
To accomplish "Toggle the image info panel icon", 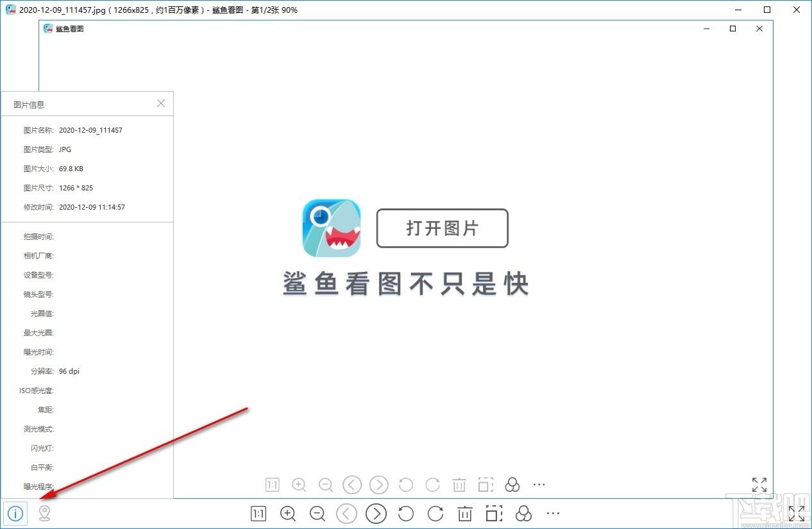I will tap(15, 514).
